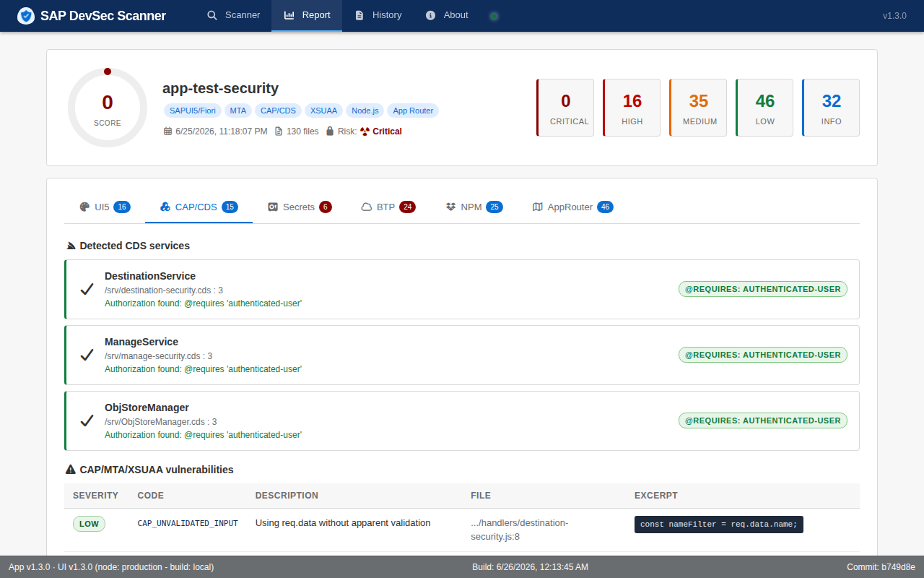The height and width of the screenshot is (578, 924).
Task: Click the checkmark icon for ManageService
Action: click(87, 355)
